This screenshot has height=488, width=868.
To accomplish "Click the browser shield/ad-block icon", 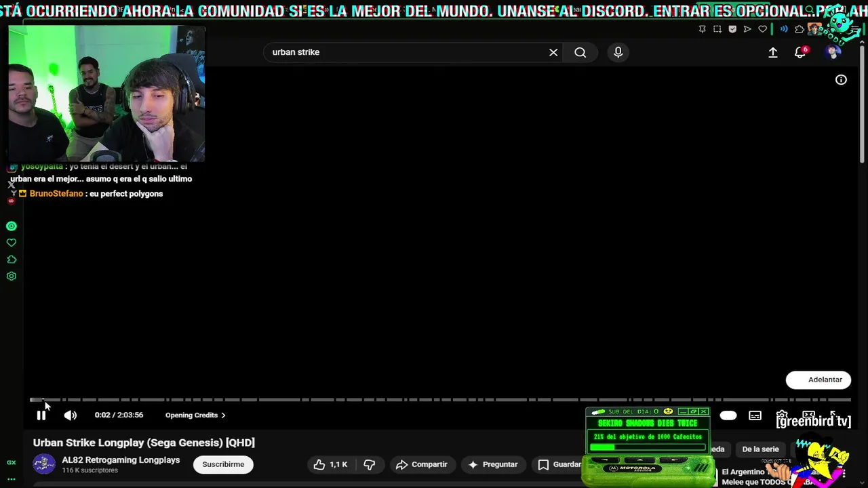I will pos(732,29).
